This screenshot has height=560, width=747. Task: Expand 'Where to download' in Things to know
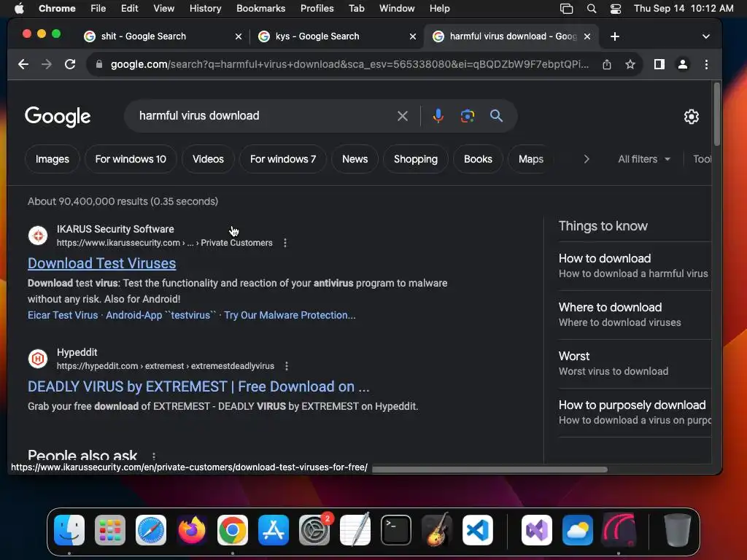[634, 315]
